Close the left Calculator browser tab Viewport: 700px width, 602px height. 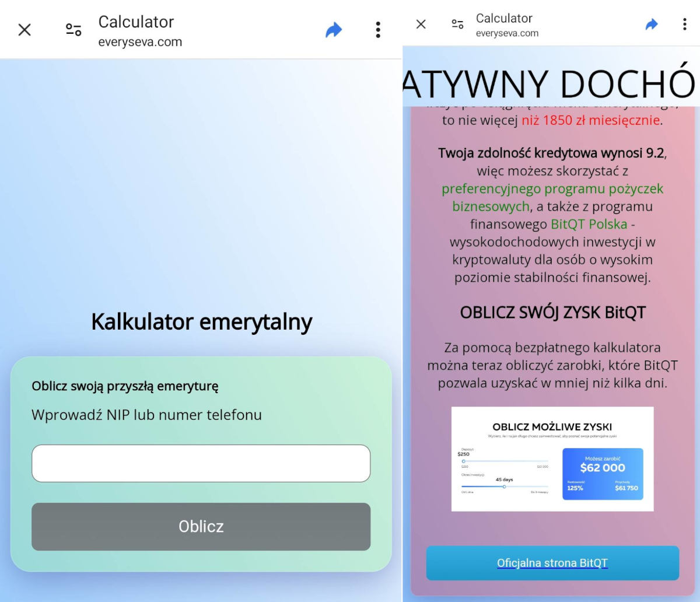pyautogui.click(x=24, y=30)
